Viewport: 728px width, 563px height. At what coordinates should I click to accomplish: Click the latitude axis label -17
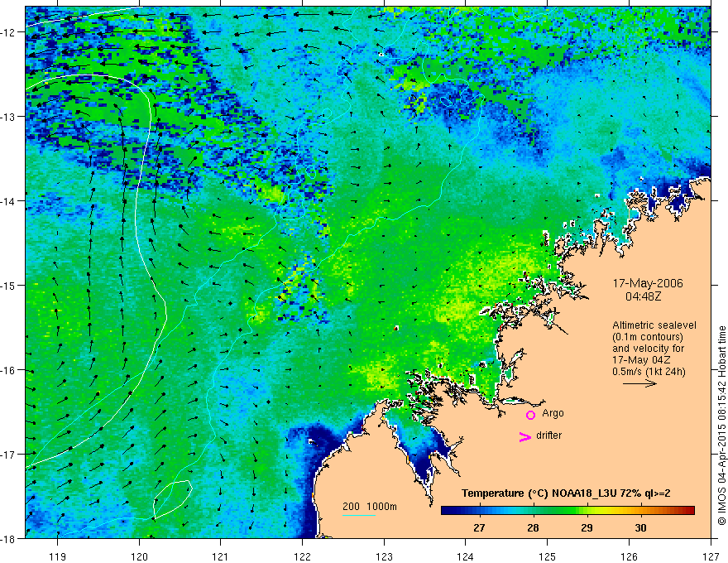(x=9, y=454)
